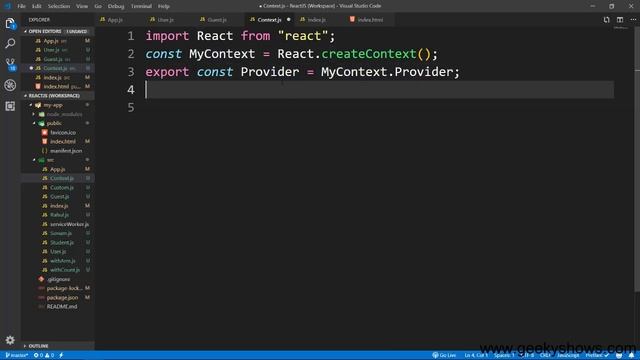Click the notifications bell in status bar
Screen dimensions: 640x360
coord(631,356)
